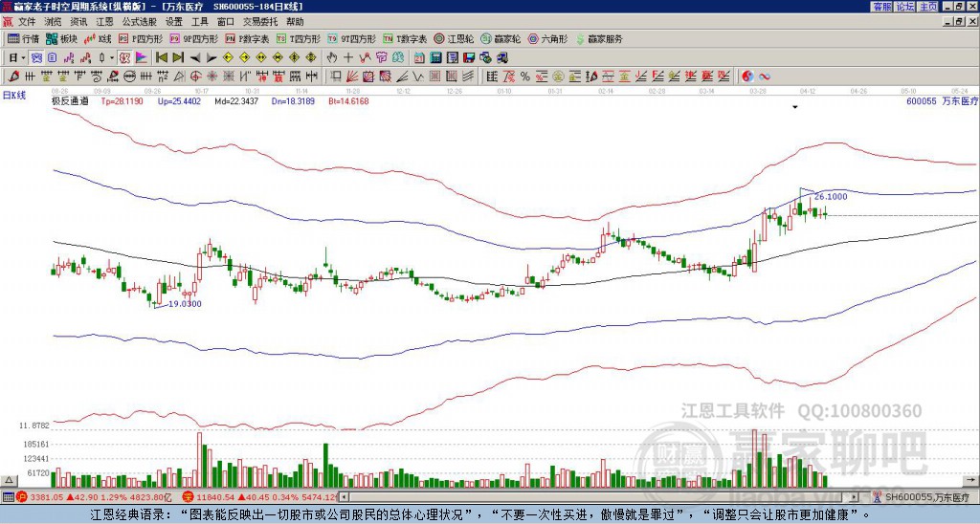Open the 行情 market quotes view
This screenshot has height=524, width=980.
click(23, 38)
